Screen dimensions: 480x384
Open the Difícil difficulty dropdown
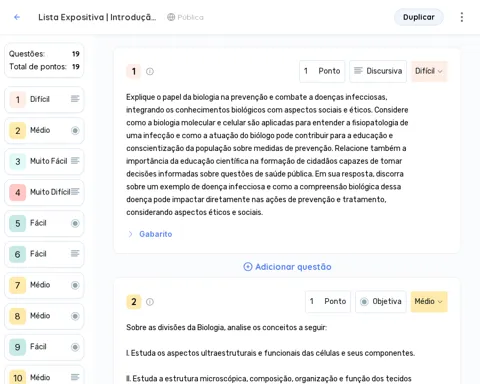(x=429, y=71)
